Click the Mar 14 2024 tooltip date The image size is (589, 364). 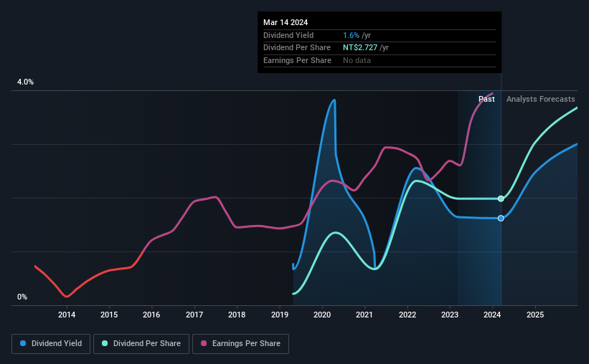tap(286, 22)
